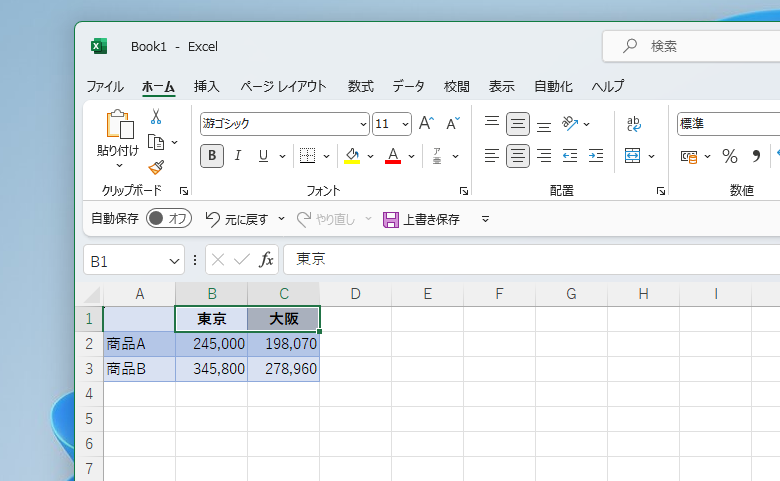Apply red font color
780x481 pixels.
point(393,156)
